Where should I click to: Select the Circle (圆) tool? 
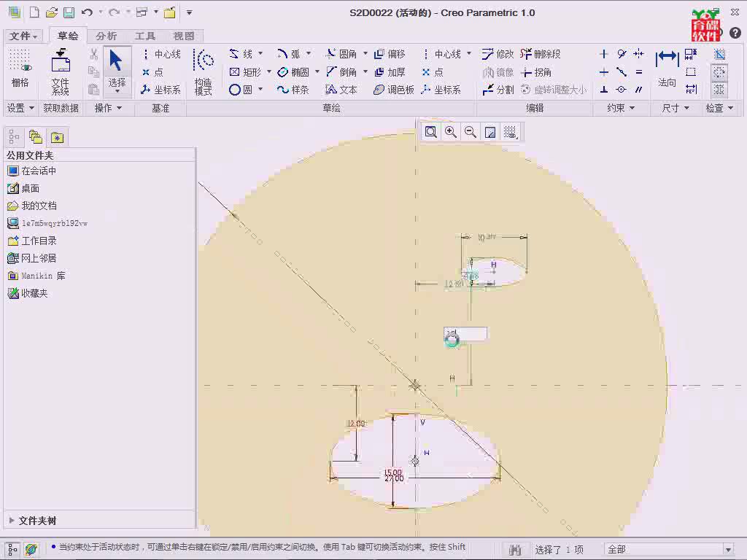pyautogui.click(x=241, y=90)
